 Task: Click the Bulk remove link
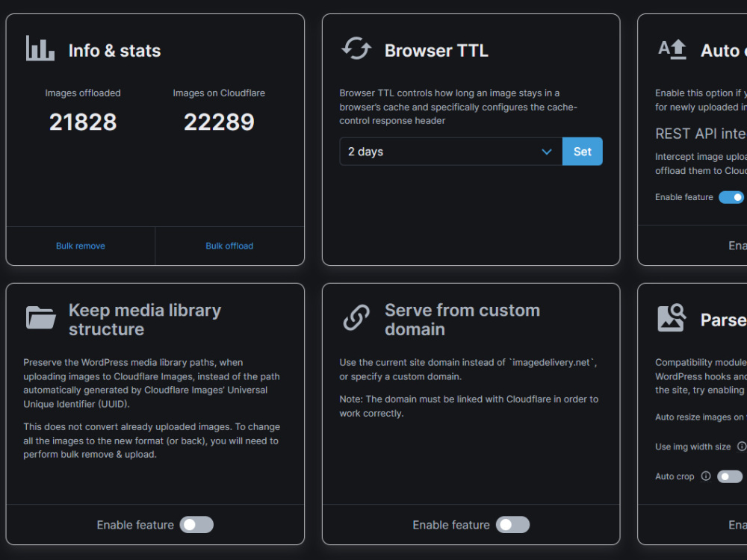(81, 246)
